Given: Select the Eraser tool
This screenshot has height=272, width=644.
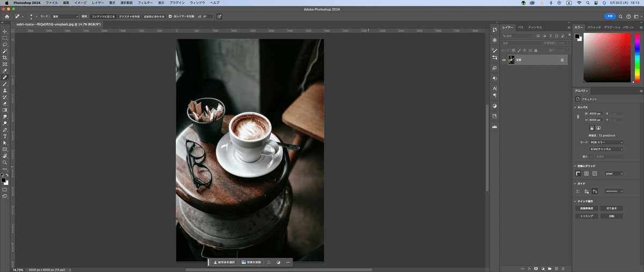Looking at the screenshot, I should pos(5,103).
